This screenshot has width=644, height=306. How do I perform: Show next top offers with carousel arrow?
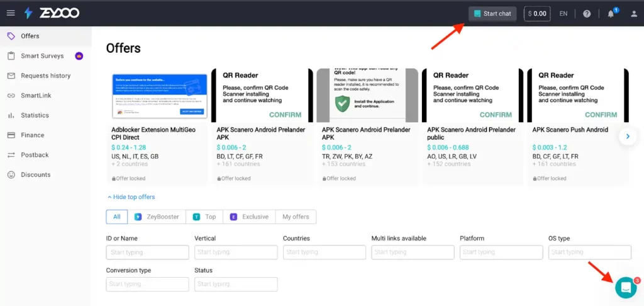tap(628, 137)
